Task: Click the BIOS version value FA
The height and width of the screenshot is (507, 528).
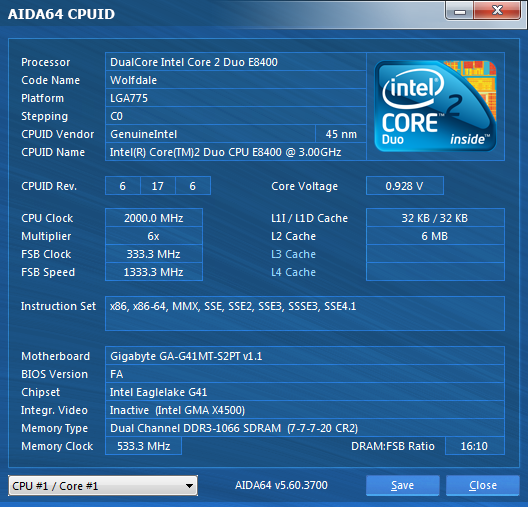Action: coord(305,374)
